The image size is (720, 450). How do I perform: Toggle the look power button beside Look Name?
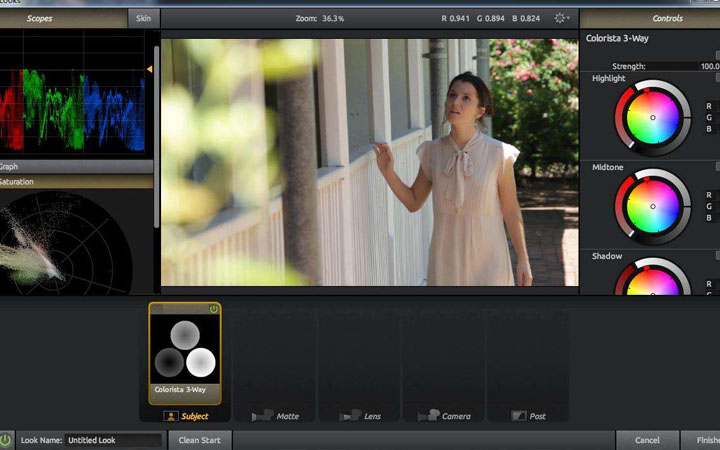(x=7, y=440)
